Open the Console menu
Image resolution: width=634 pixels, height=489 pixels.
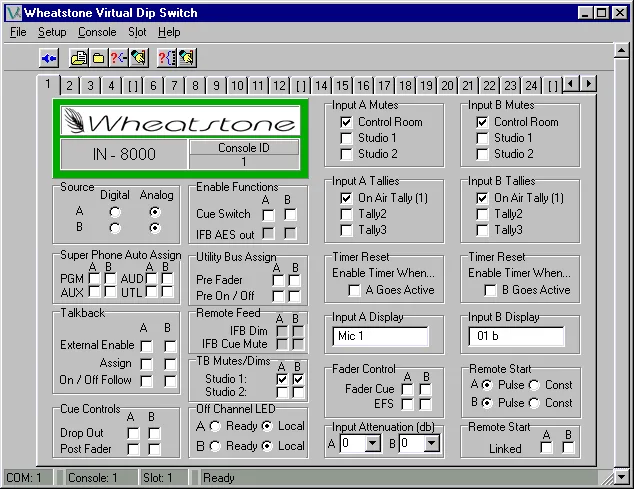(97, 32)
